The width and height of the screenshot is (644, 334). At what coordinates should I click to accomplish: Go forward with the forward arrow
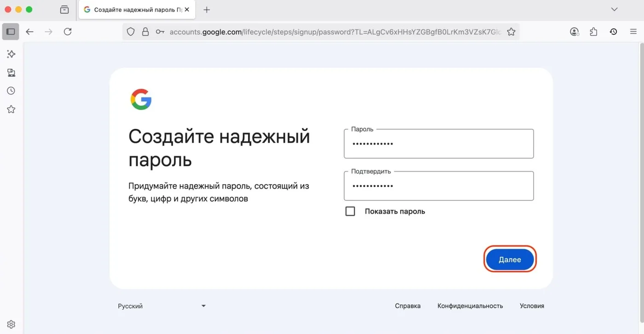click(49, 32)
